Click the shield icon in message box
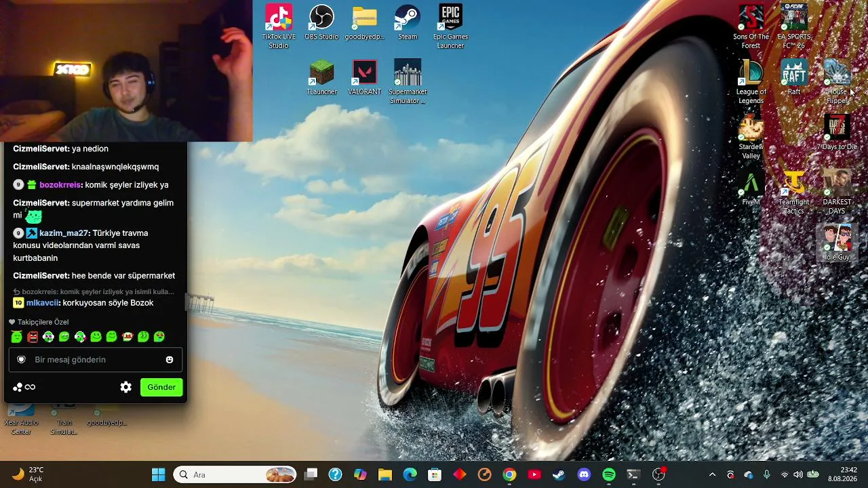The height and width of the screenshot is (488, 868). [x=21, y=360]
